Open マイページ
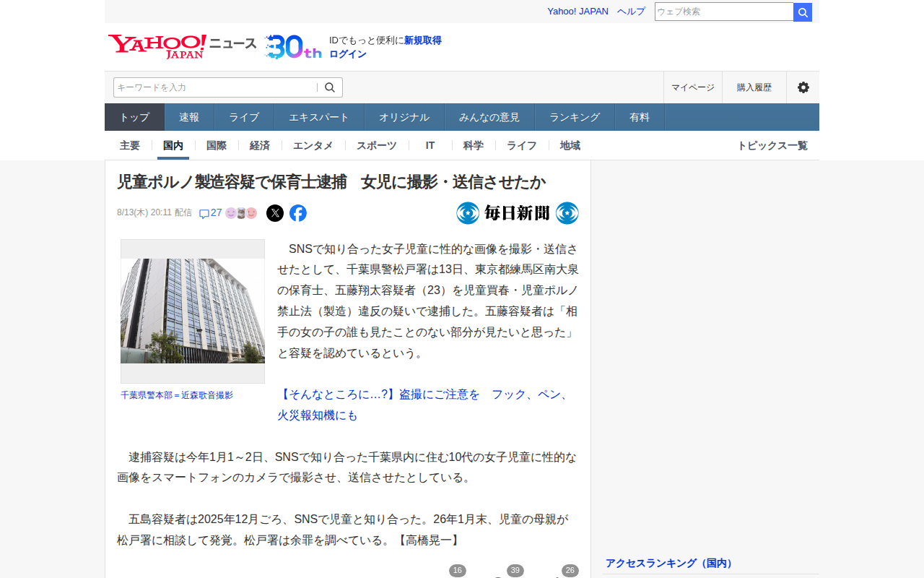924x578 pixels. point(692,87)
